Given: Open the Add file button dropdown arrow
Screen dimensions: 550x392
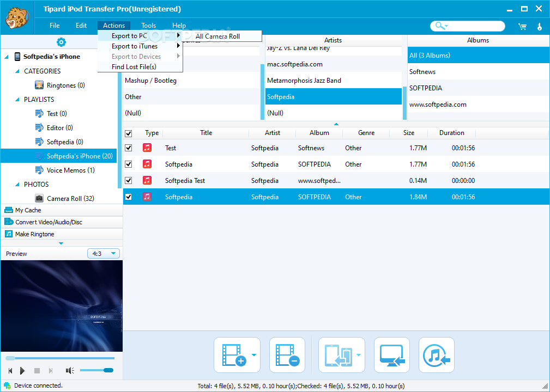Looking at the screenshot, I should tap(254, 355).
